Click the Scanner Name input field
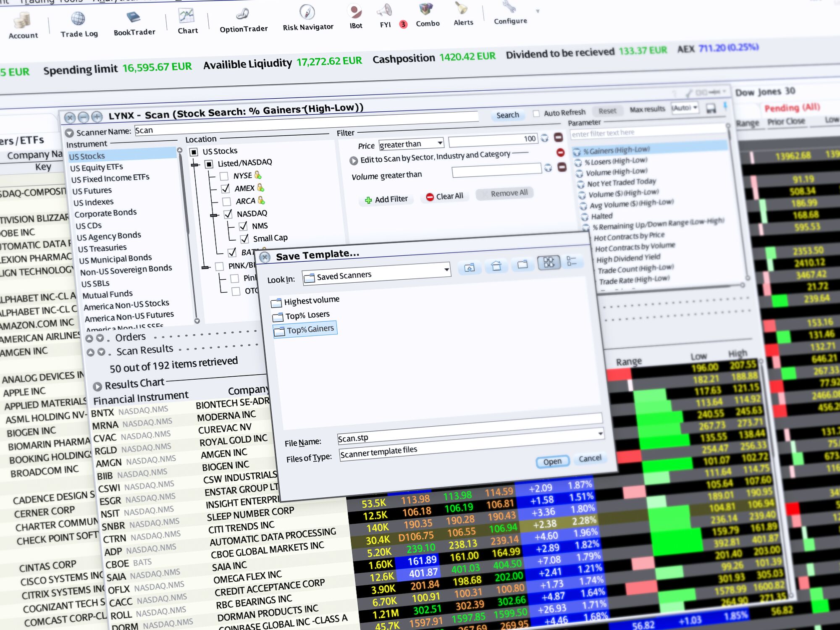 (x=306, y=123)
